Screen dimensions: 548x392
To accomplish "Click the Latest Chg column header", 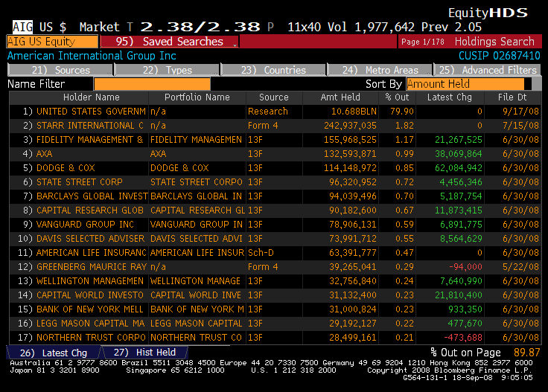I will pos(450,97).
